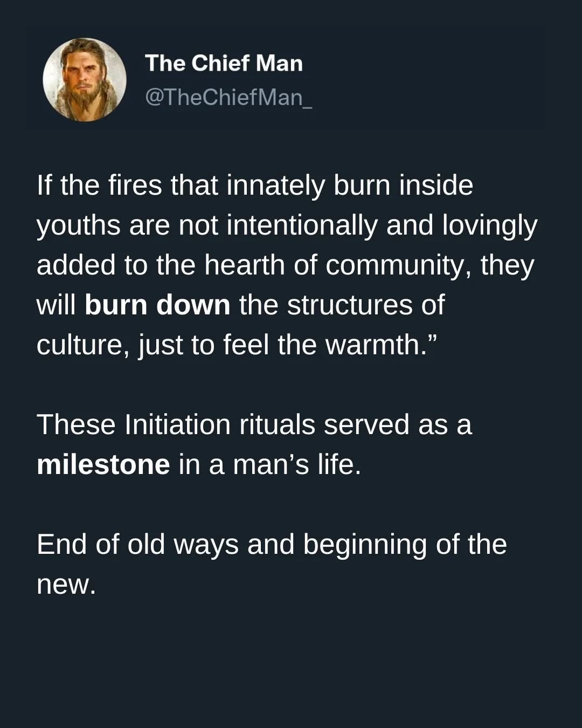The image size is (582, 728).
Task: Click the word "rituals" in the post
Action: tap(277, 425)
